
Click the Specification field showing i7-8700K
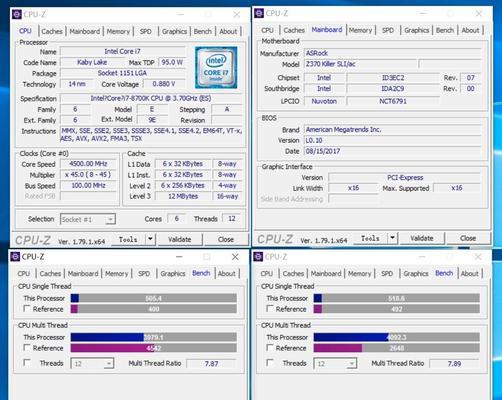pyautogui.click(x=151, y=98)
